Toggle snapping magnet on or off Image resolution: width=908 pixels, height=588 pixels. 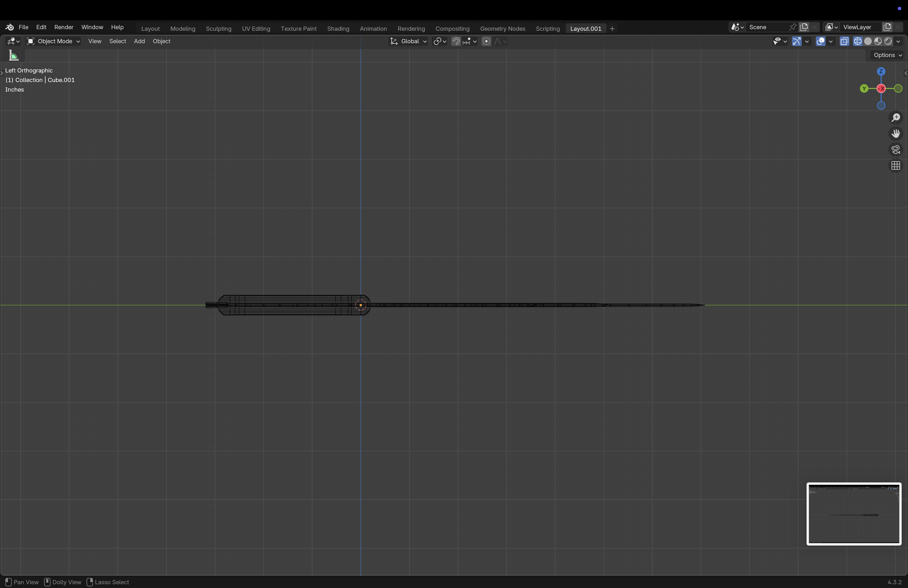click(x=456, y=41)
